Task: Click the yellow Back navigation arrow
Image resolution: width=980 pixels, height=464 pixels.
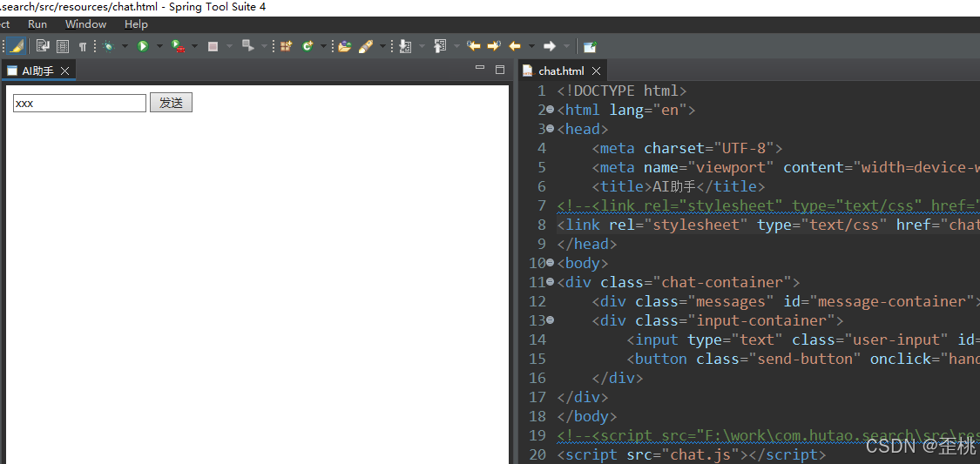Action: tap(515, 46)
